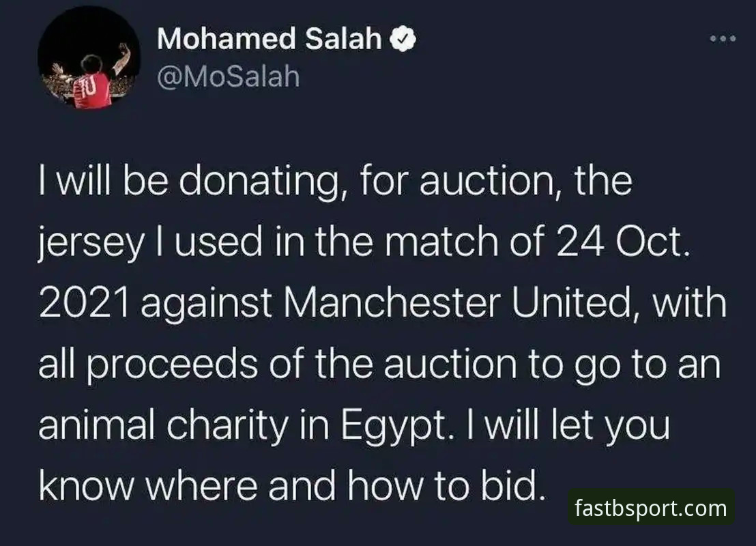Click the word "proceeds" in tweet

pos(173,366)
